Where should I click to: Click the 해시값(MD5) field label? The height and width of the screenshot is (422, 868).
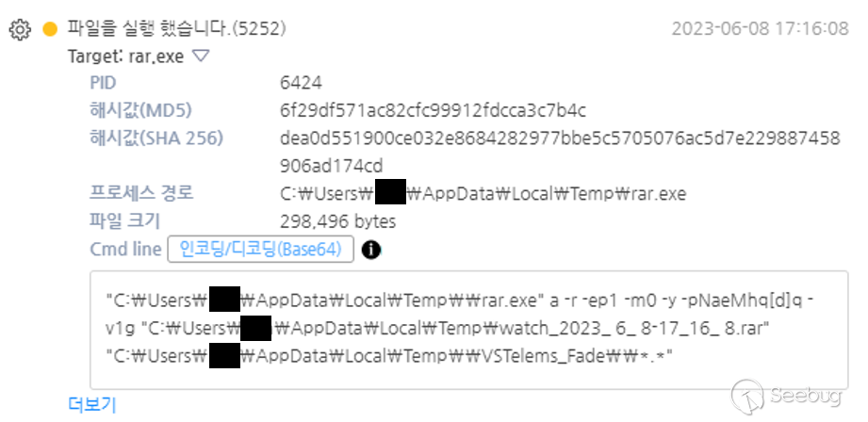pyautogui.click(x=140, y=111)
